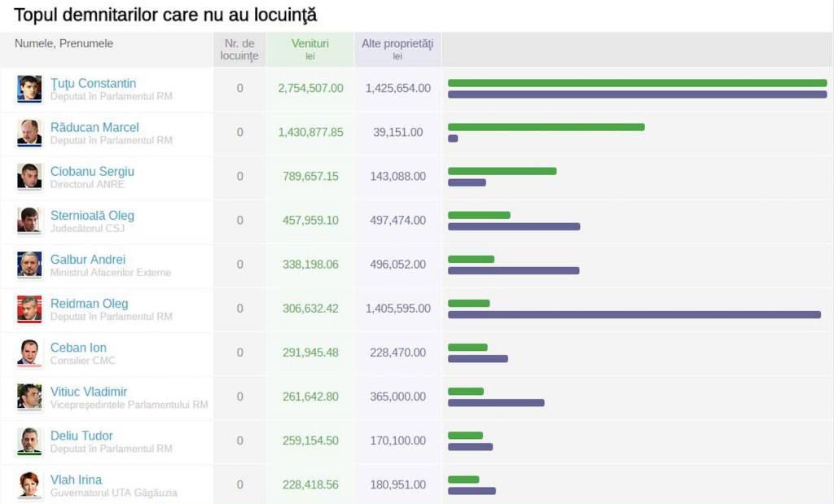Click Vitiuc Vladimir's purple properties bar

pos(496,403)
